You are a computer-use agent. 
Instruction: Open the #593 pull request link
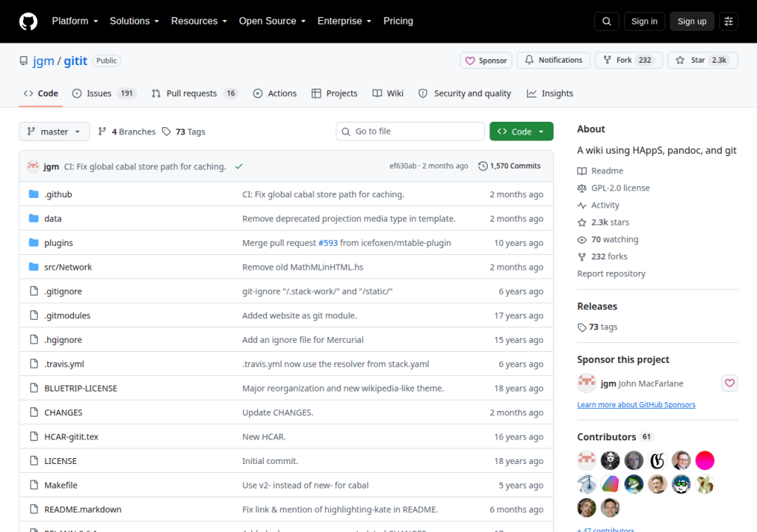point(327,243)
